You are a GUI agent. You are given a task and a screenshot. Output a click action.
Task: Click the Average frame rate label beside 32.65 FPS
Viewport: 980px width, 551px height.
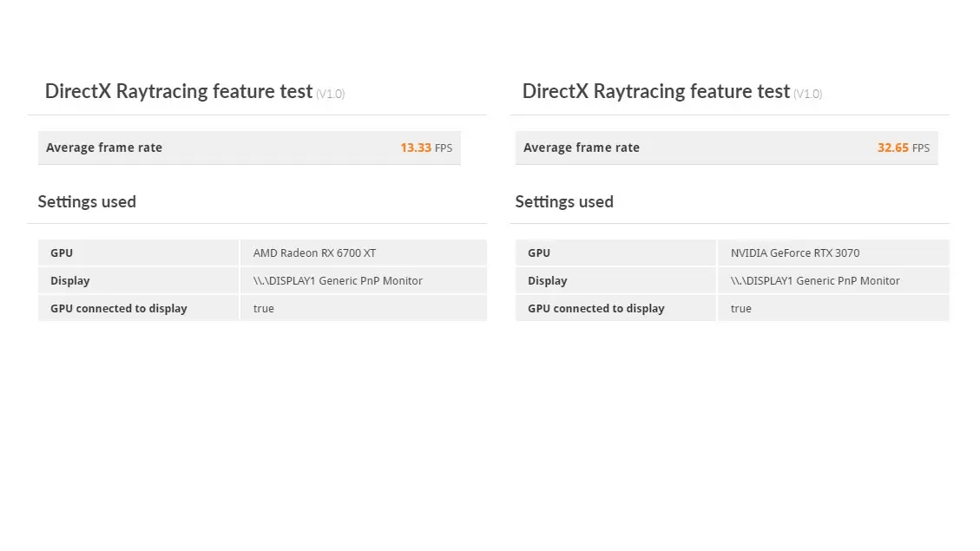click(582, 148)
